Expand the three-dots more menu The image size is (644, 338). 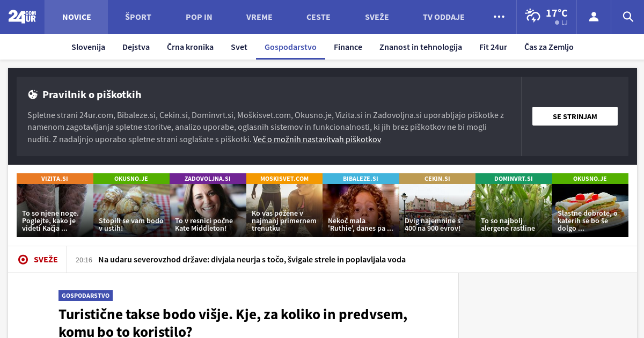499,17
